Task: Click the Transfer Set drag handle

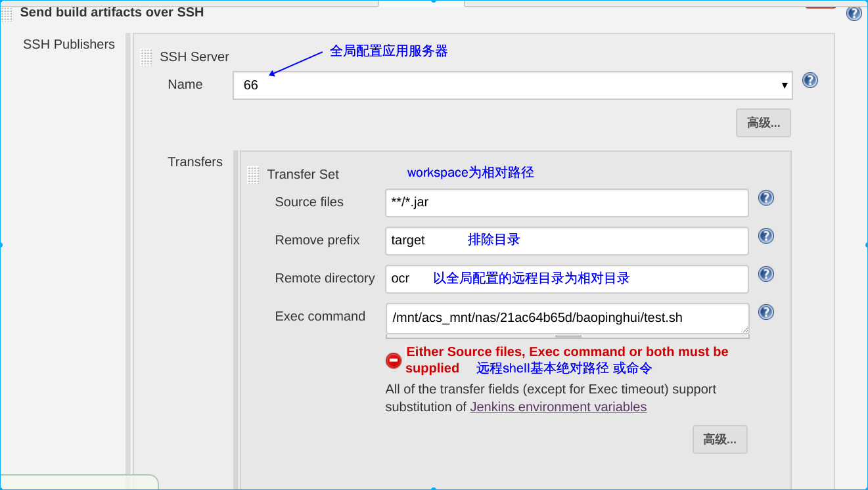Action: (x=253, y=175)
